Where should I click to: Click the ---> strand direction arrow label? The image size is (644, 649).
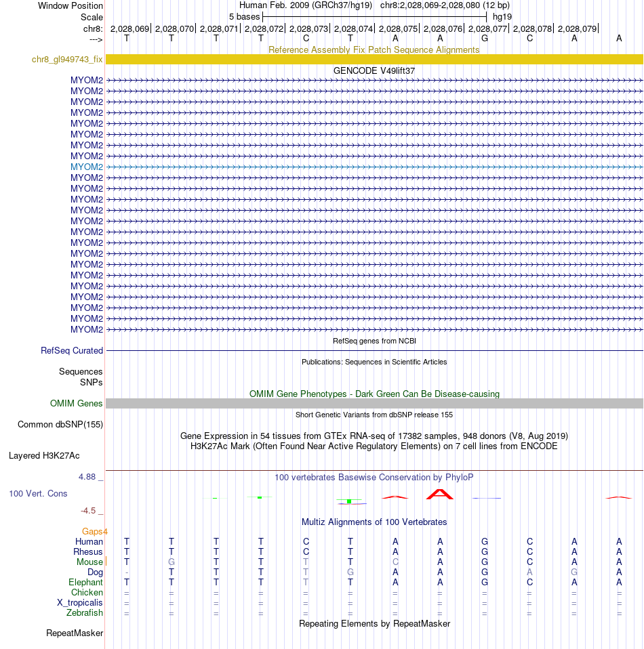[96, 40]
